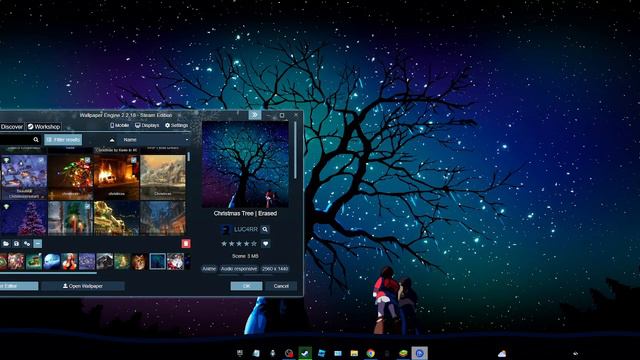Click the playlist horizontal scrollbar
The height and width of the screenshot is (360, 640).
click(48, 273)
